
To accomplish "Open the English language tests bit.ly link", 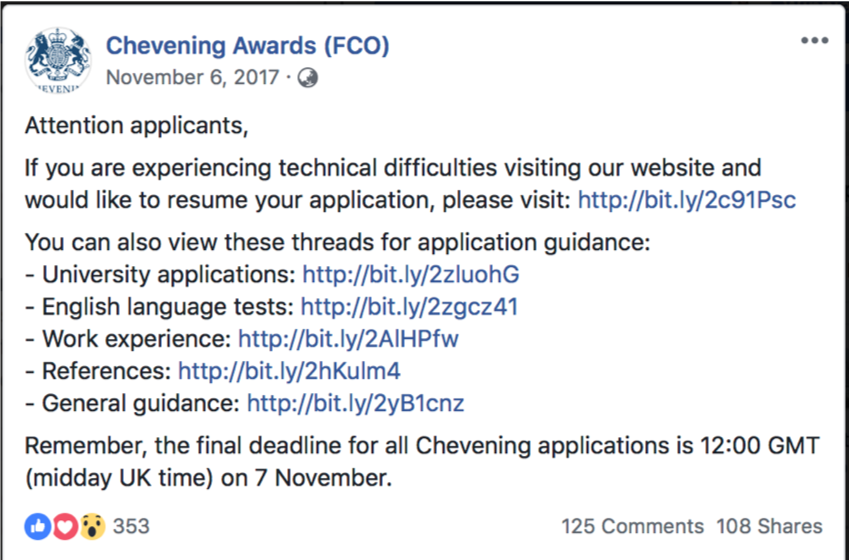I will (x=409, y=307).
